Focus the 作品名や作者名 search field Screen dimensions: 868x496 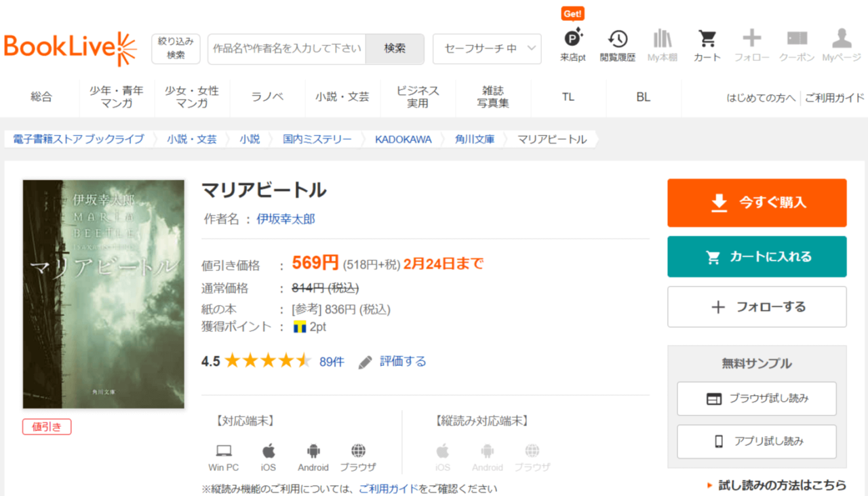[287, 49]
